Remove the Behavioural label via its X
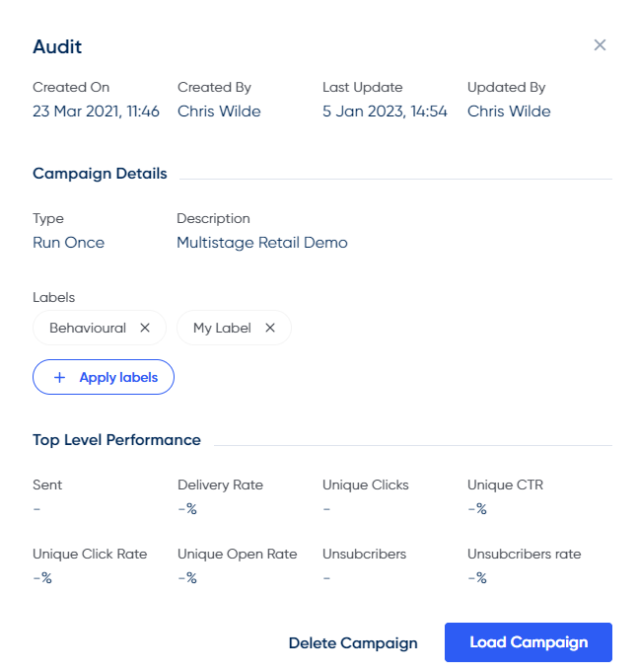Viewport: 638px width, 672px height. [145, 328]
